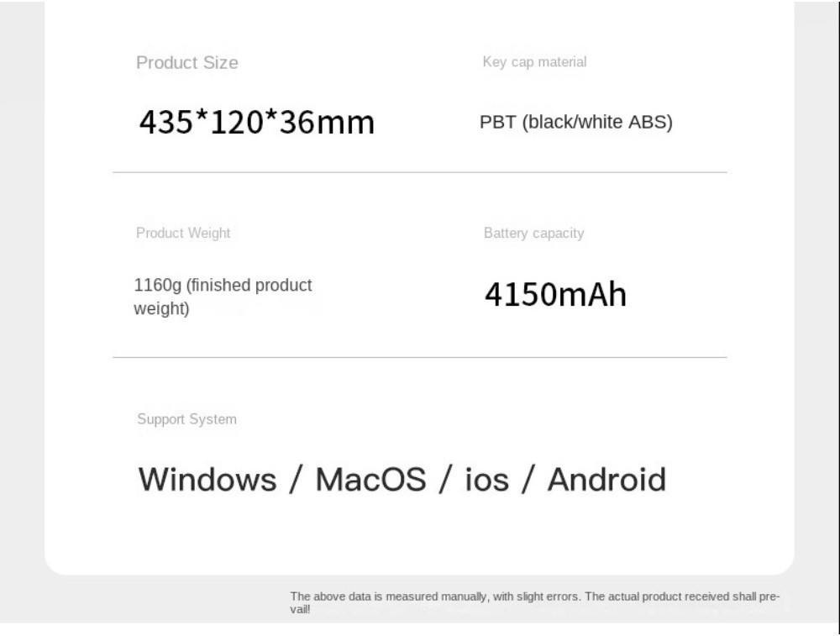Click the Battery capacity label
The height and width of the screenshot is (636, 840).
(x=533, y=234)
